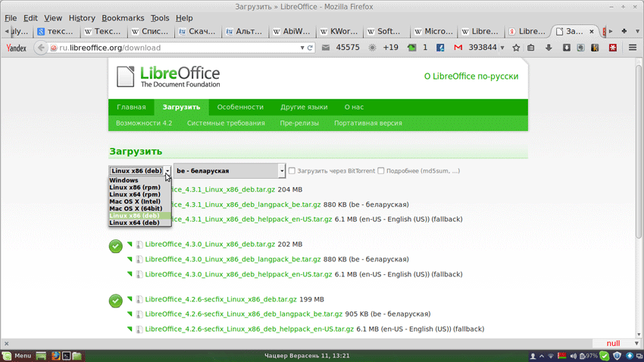Enable the BitTorrent download checkbox
This screenshot has width=644, height=362.
coord(292,171)
